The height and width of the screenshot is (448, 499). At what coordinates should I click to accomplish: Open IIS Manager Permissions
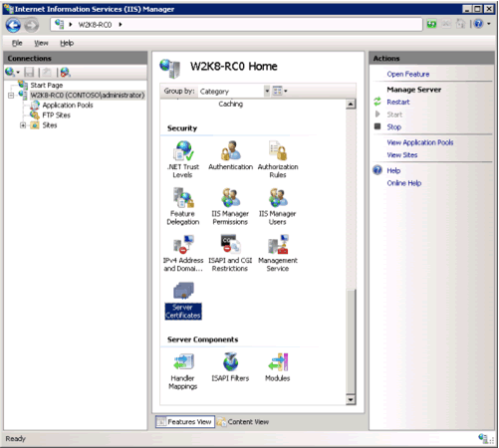point(230,206)
